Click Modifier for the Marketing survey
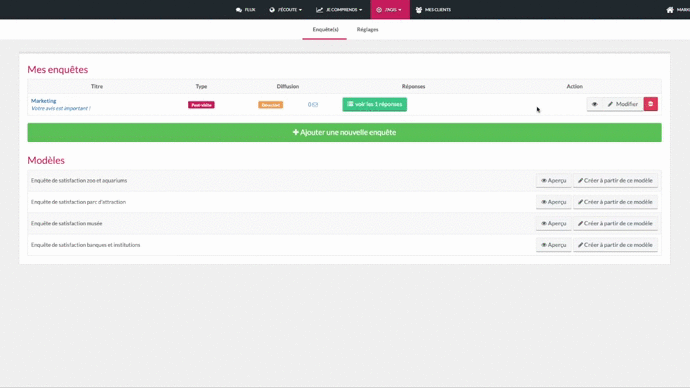This screenshot has width=690, height=388. (623, 104)
